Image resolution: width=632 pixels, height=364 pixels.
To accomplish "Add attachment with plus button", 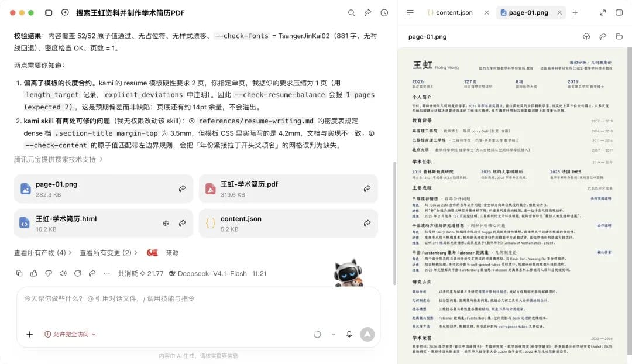I will pyautogui.click(x=29, y=334).
